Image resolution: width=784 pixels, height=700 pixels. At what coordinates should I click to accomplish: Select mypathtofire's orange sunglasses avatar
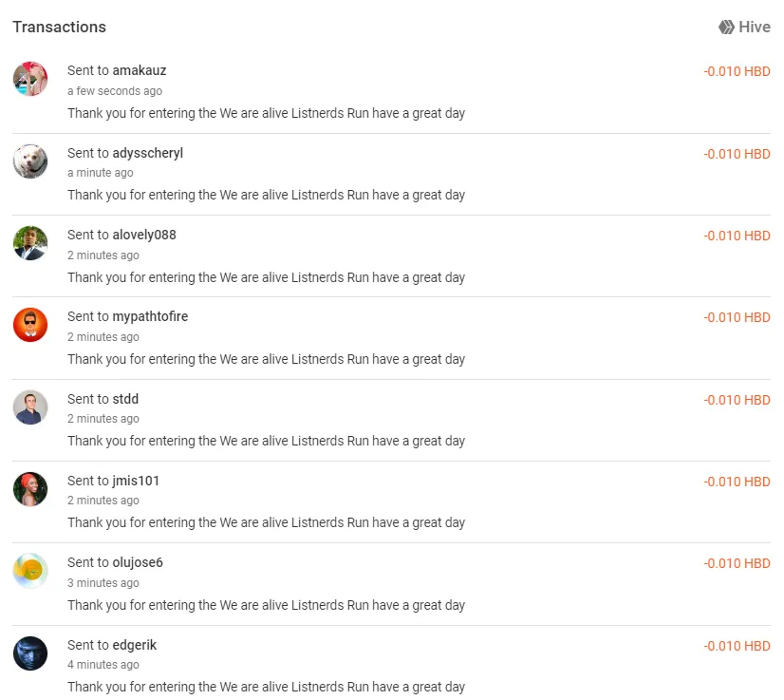pos(30,325)
